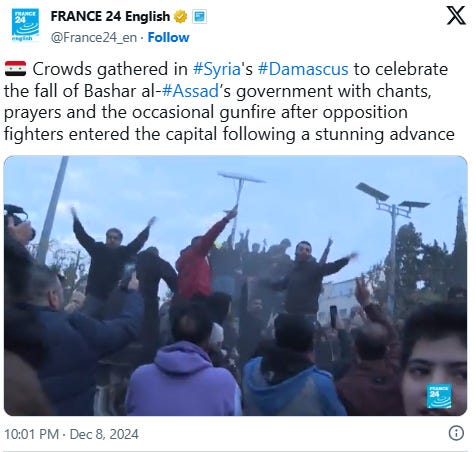Open the X logo link
This screenshot has width=476, height=452.
point(456,15)
